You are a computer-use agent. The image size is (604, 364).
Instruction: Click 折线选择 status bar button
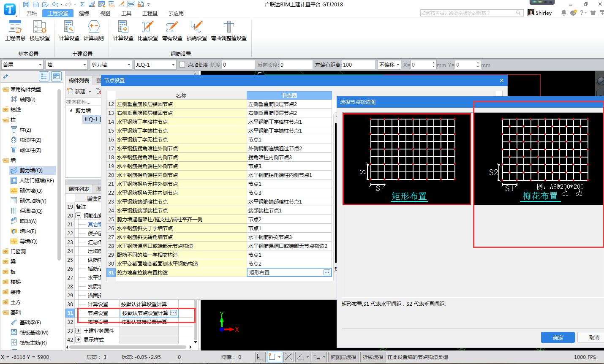tap(373, 357)
